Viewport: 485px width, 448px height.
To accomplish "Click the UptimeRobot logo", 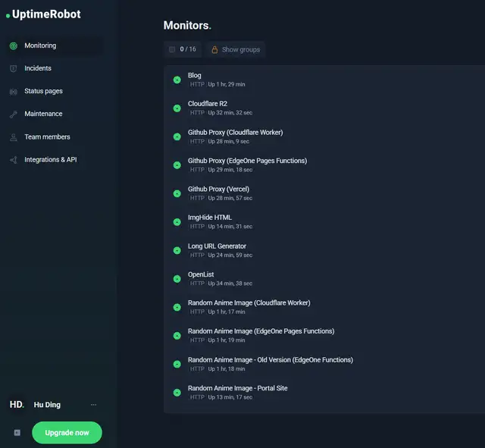I will pos(44,14).
